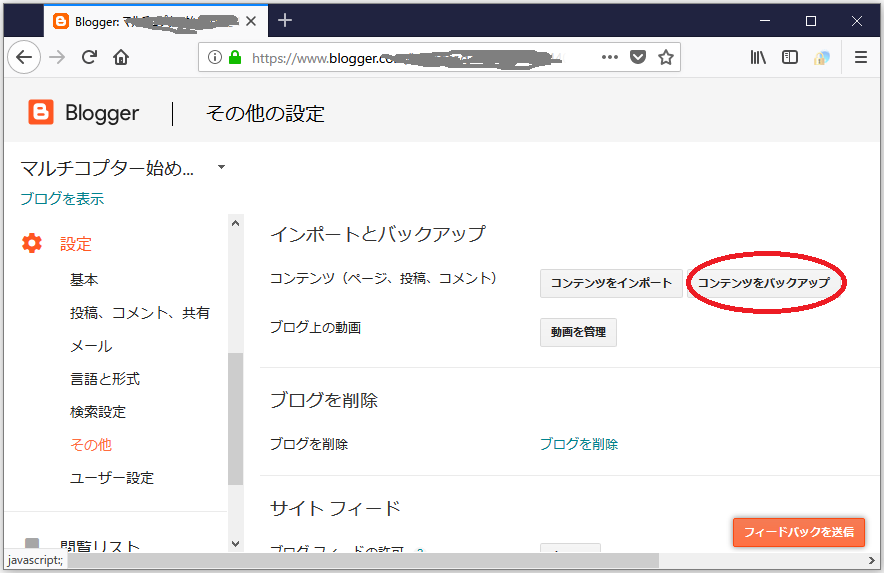The image size is (884, 573).
Task: Reload the page with the refresh icon
Action: (x=89, y=58)
